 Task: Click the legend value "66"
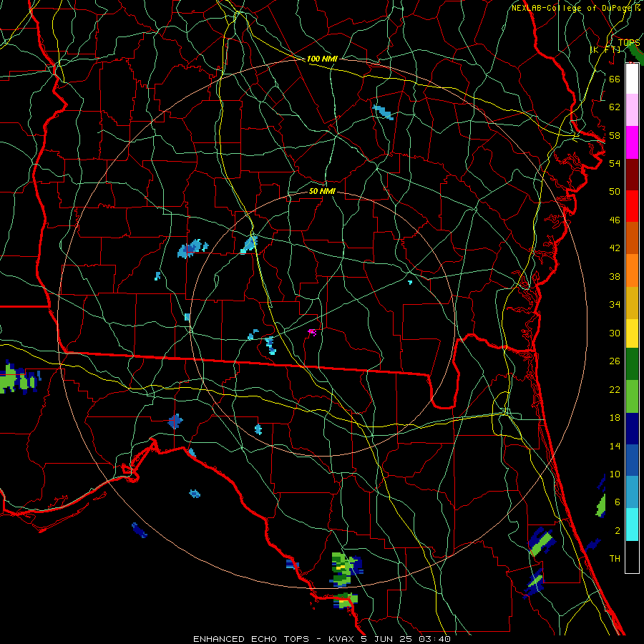pyautogui.click(x=615, y=79)
